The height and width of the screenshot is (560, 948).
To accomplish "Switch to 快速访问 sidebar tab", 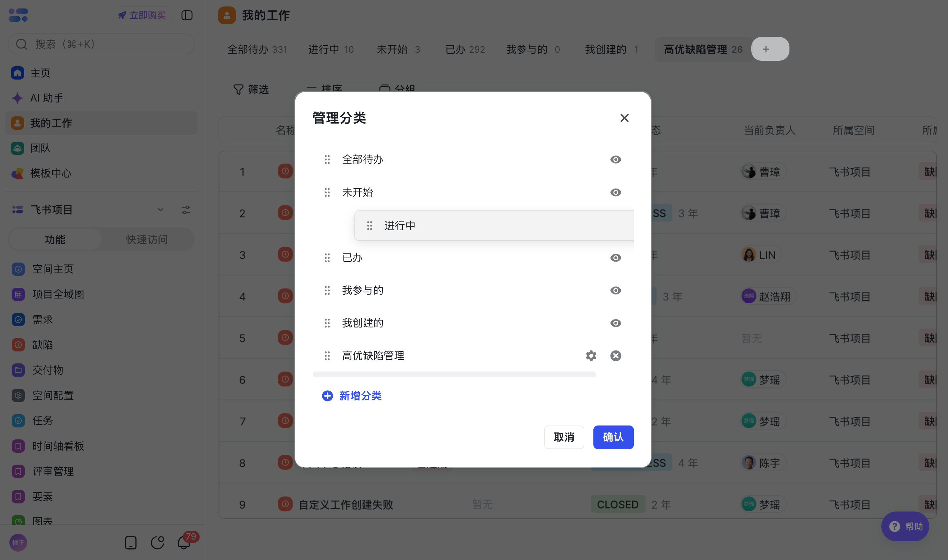I will pos(147,239).
